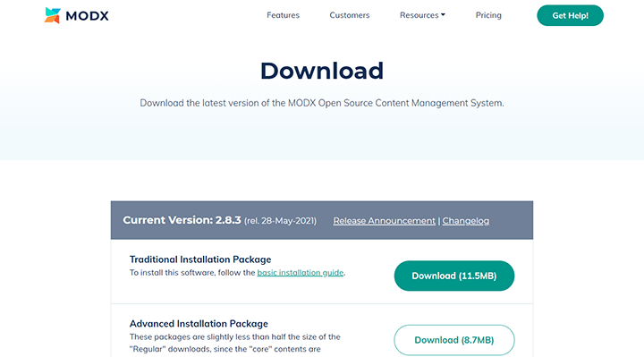Viewport: 644px width, 357px height.
Task: Open the Pricing nav link
Action: 488,15
